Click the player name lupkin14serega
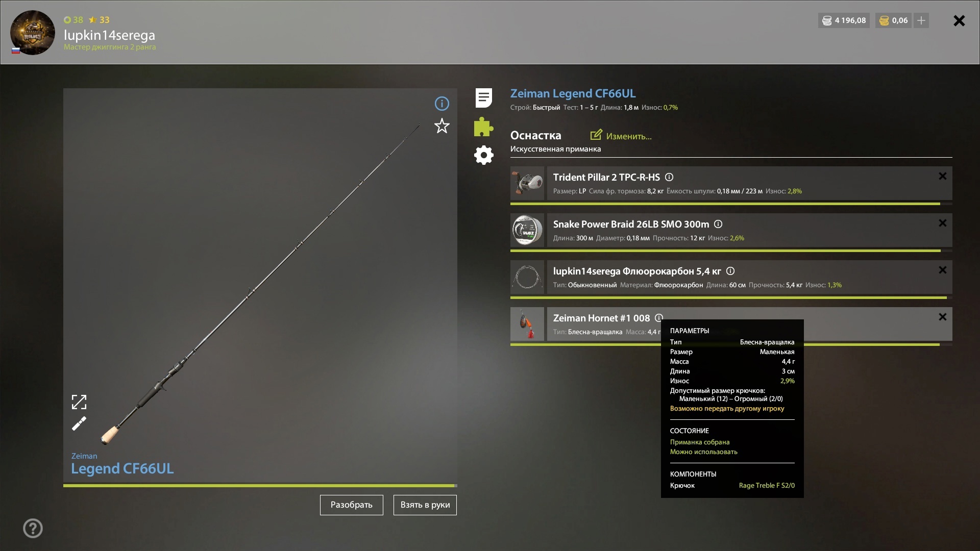This screenshot has width=980, height=551. click(109, 35)
